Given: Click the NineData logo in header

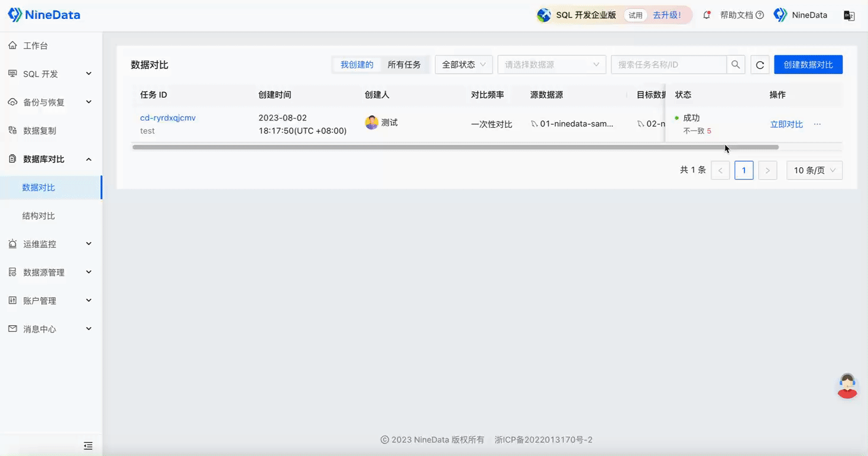Looking at the screenshot, I should [x=44, y=15].
